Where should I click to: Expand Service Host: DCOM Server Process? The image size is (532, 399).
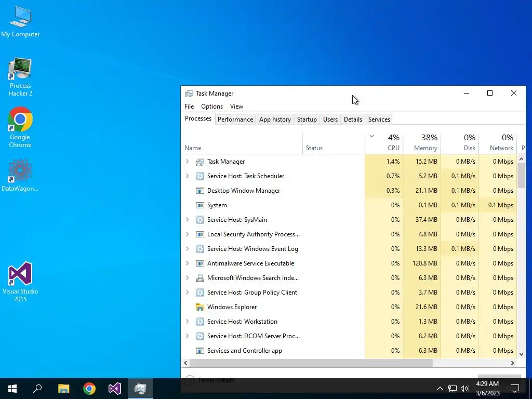click(187, 336)
